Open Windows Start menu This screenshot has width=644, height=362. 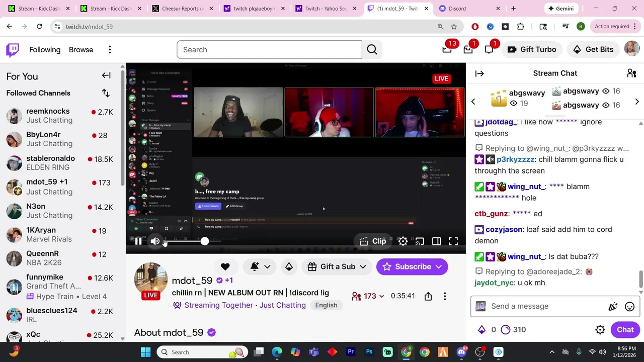click(x=145, y=352)
